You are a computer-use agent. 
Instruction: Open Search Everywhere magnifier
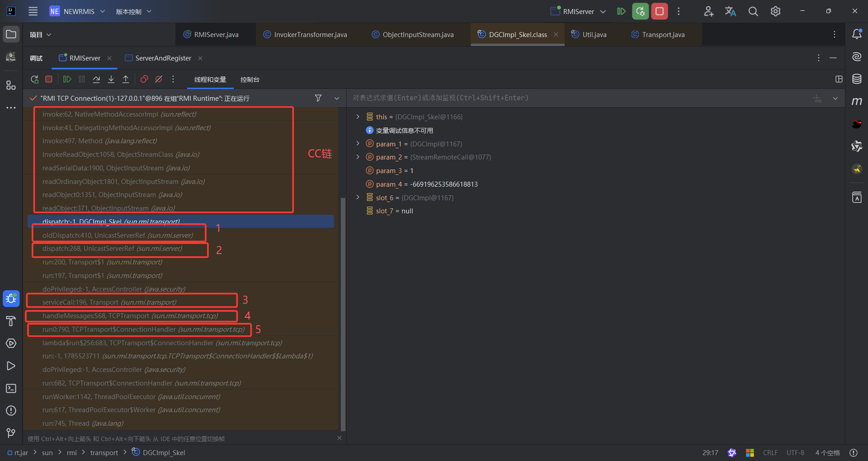tap(753, 11)
